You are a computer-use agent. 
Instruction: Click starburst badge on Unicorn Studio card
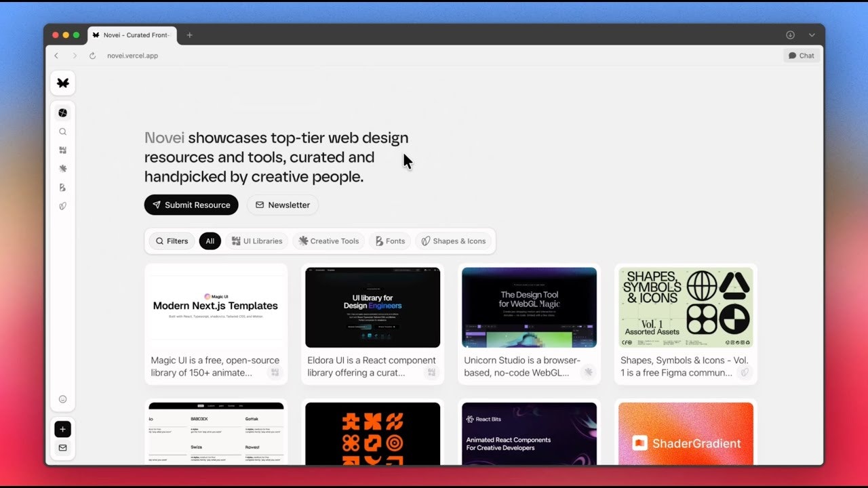click(x=588, y=372)
